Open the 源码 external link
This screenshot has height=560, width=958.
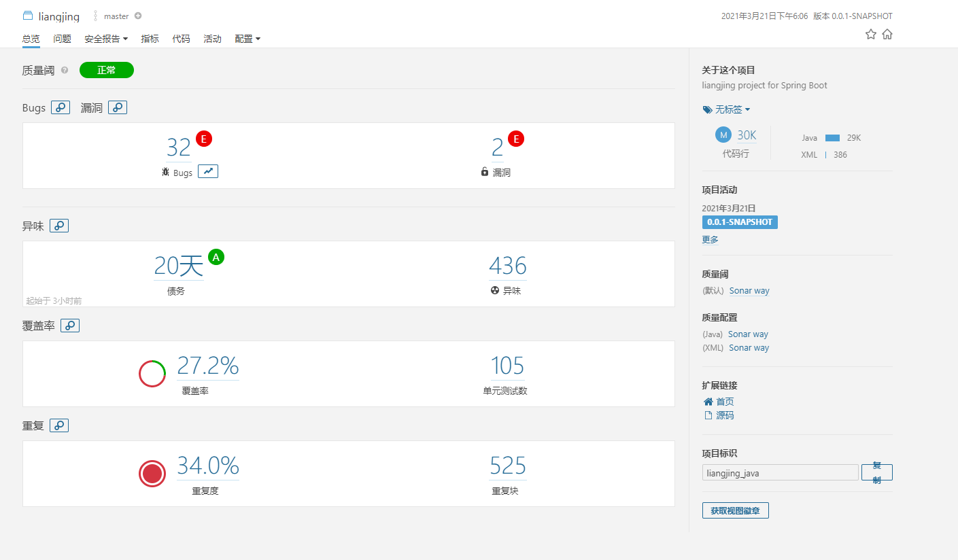point(719,415)
